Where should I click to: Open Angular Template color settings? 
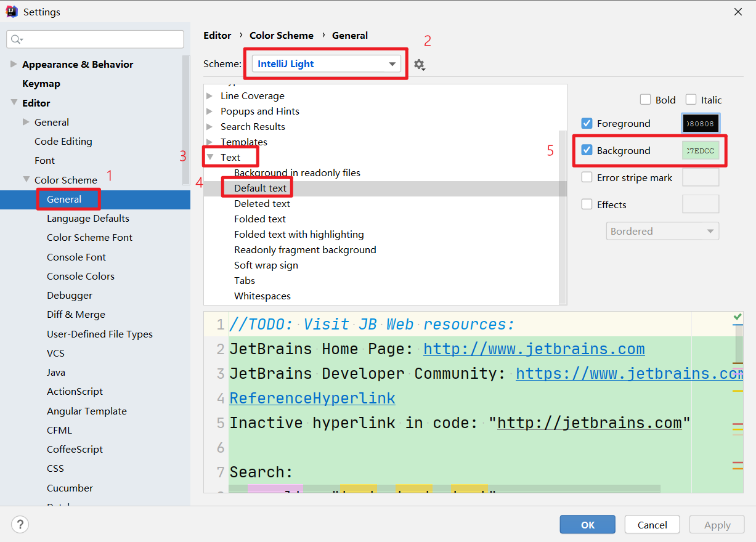point(87,411)
